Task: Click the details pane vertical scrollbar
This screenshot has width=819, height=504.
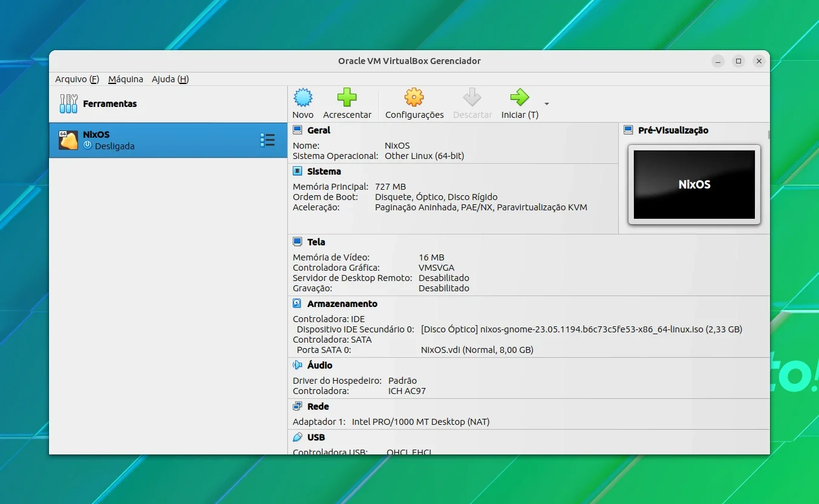Action: click(x=769, y=135)
